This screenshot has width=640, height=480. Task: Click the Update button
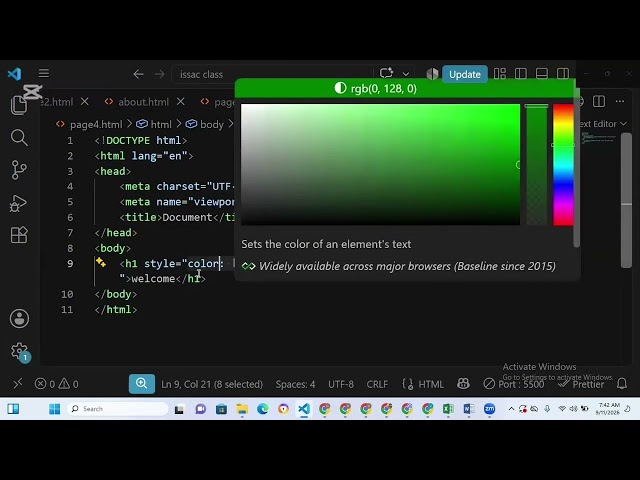coord(464,74)
